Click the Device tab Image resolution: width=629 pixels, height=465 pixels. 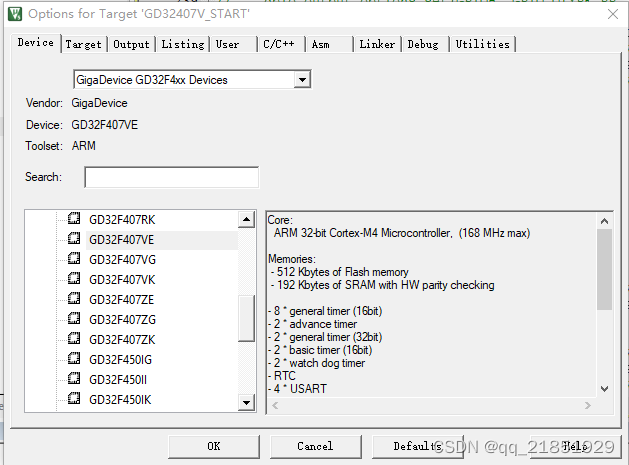click(x=36, y=43)
